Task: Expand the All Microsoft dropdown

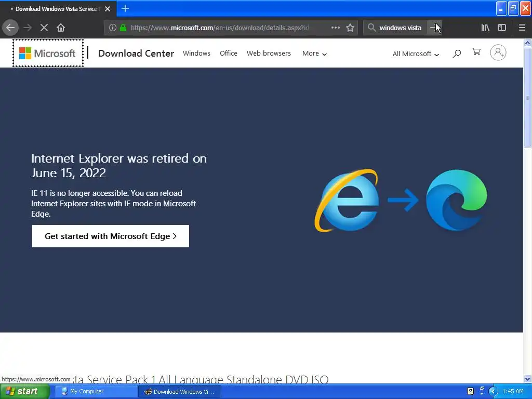Action: pos(416,54)
